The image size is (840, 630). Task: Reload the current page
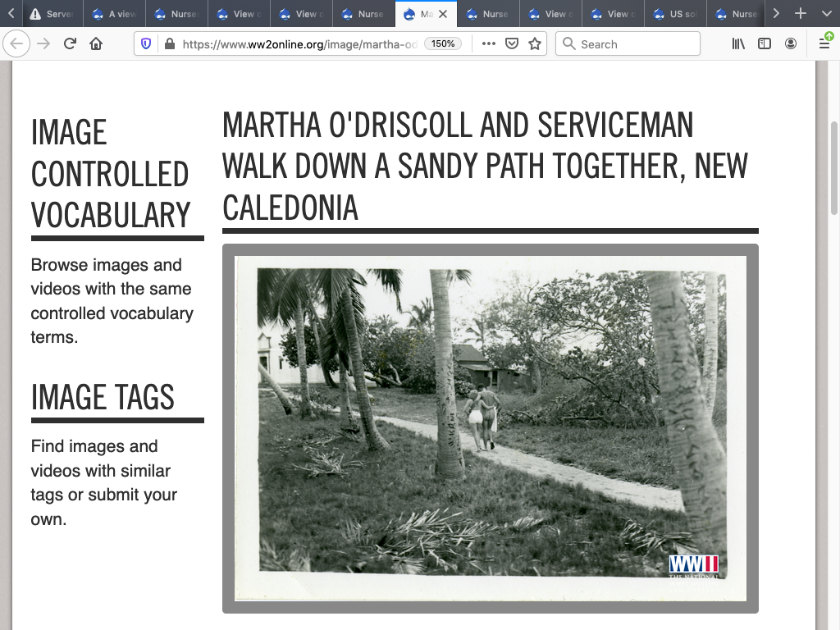point(71,44)
